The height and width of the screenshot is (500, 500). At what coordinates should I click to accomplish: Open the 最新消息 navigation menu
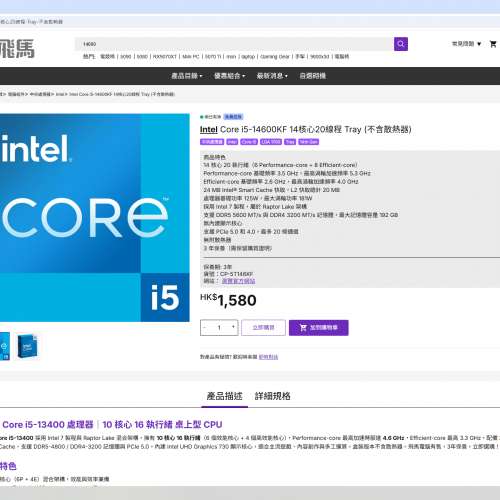[272, 76]
